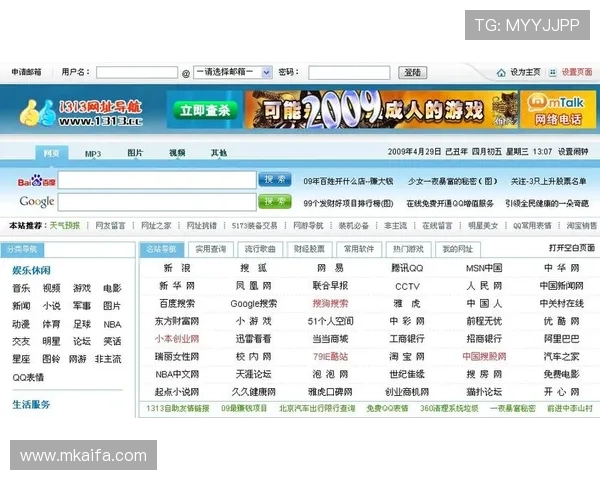Image resolution: width=600 pixels, height=480 pixels.
Task: Click the grid icon beside 设置页面
Action: (x=552, y=72)
